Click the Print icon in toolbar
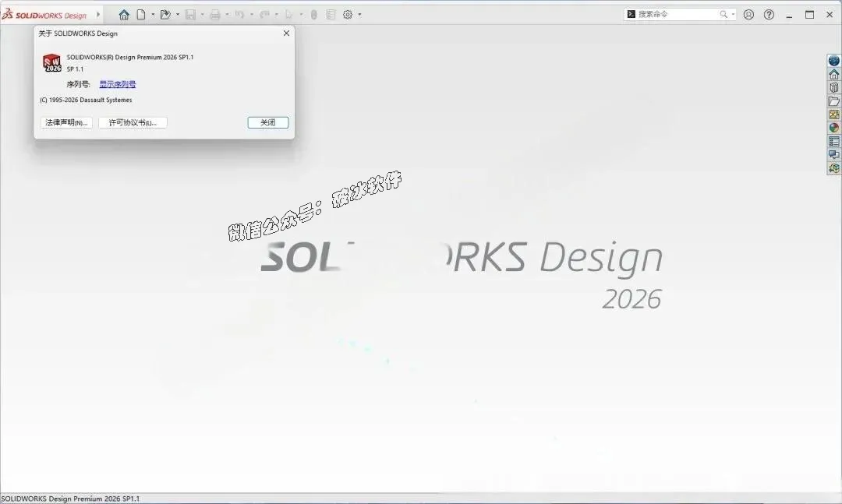Image resolution: width=842 pixels, height=504 pixels. click(x=215, y=15)
